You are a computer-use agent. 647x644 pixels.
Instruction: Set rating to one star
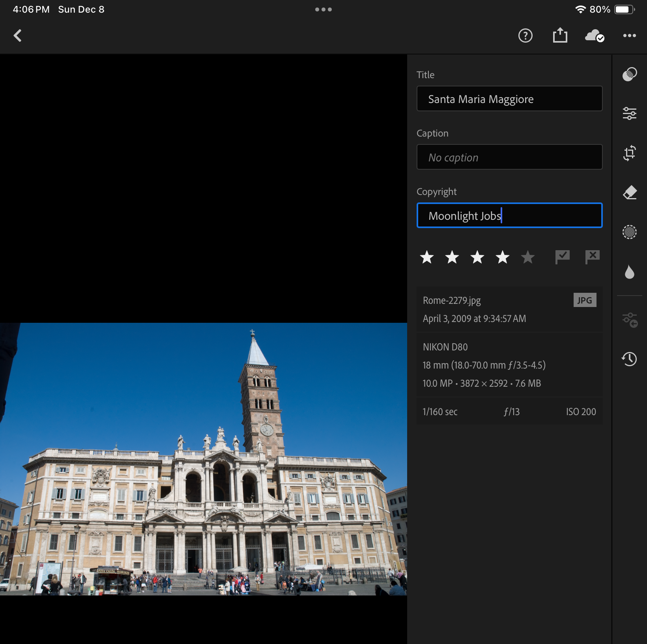427,257
